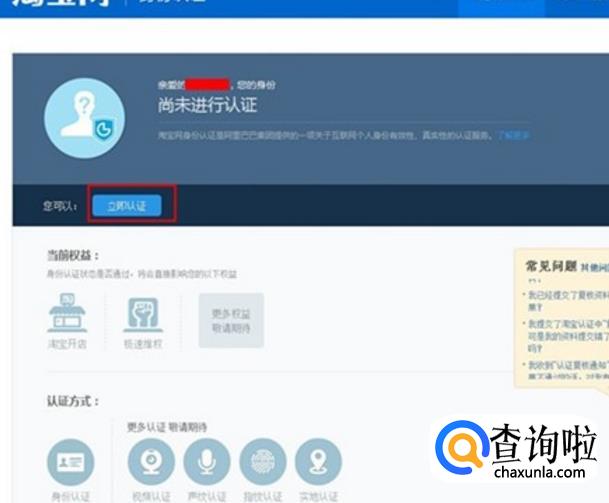The width and height of the screenshot is (609, 503).
Task: Open the third FAQ entry 我收到认证复核通知
Action: (x=568, y=370)
